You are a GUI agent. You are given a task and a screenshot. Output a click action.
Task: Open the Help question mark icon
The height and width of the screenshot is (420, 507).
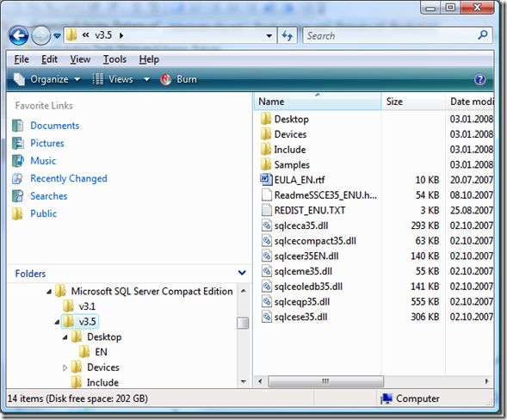click(479, 79)
